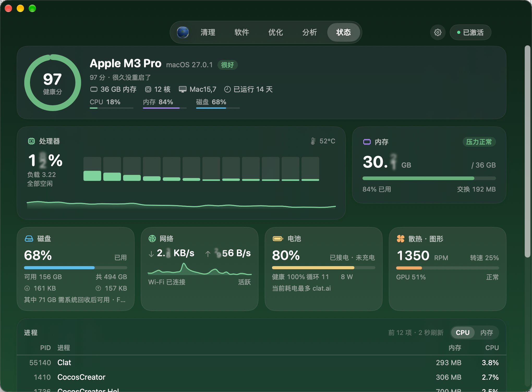
Task: Click the 当前耗电最多 clat.ai text
Action: 301,288
